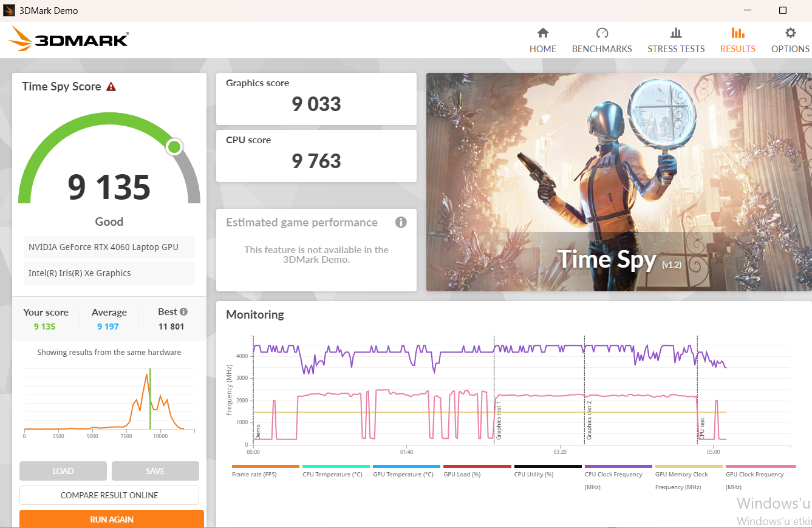This screenshot has height=528, width=812.
Task: Click the NVIDIA GeForce RTX 4060 Laptop GPU row
Action: pos(109,247)
